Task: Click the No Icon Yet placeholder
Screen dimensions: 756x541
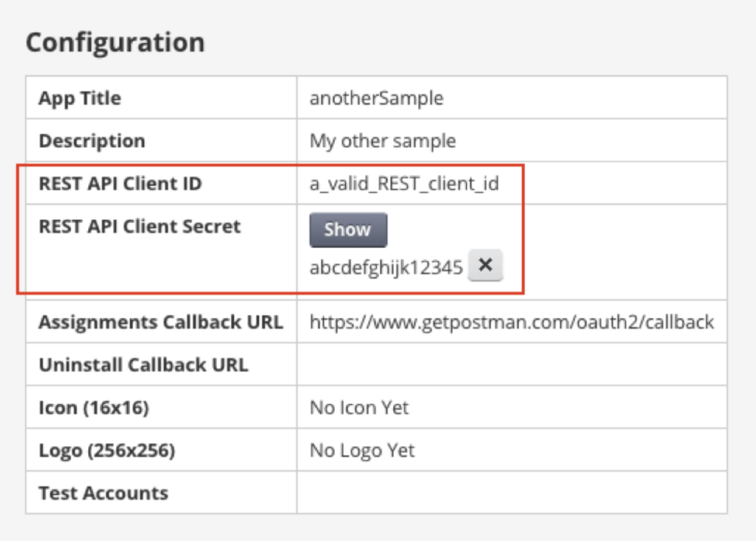Action: coord(358,407)
